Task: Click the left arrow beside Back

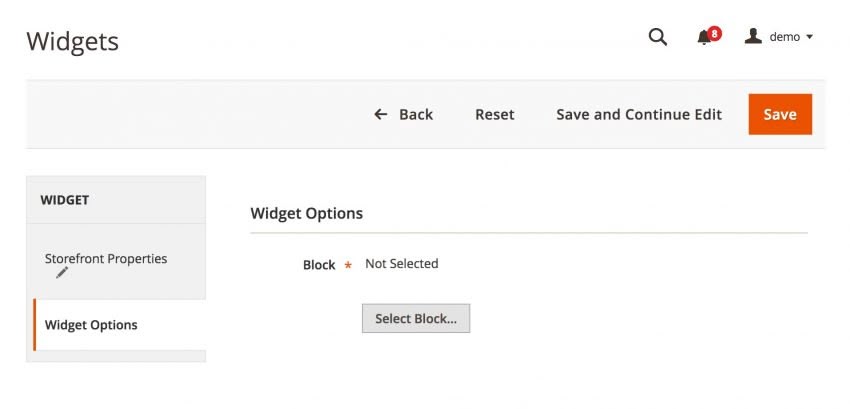Action: coord(380,114)
